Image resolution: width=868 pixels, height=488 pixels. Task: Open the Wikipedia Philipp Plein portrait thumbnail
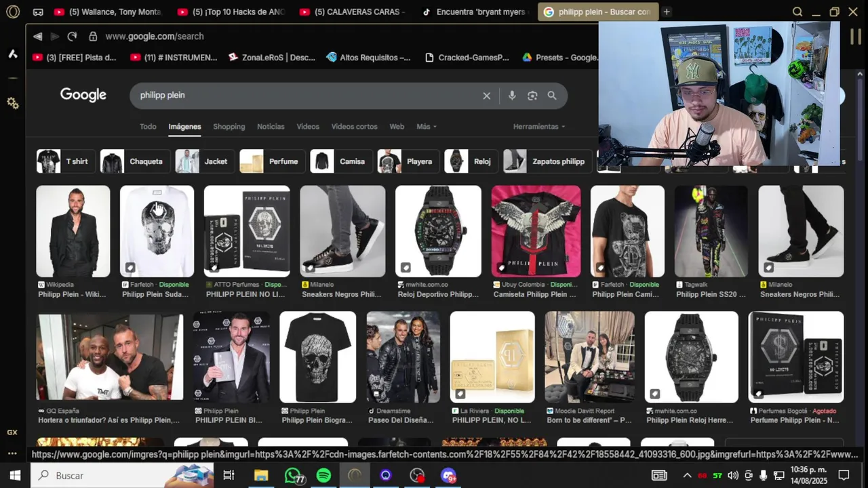73,231
